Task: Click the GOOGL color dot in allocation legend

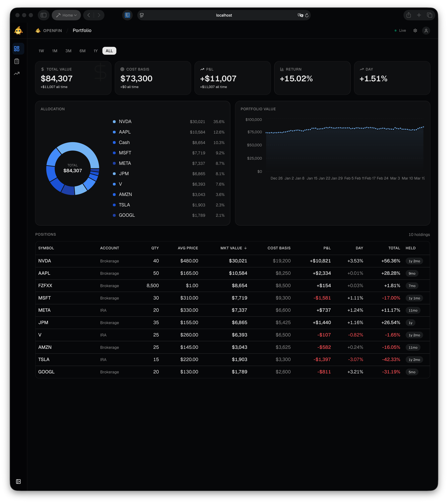Action: 114,215
